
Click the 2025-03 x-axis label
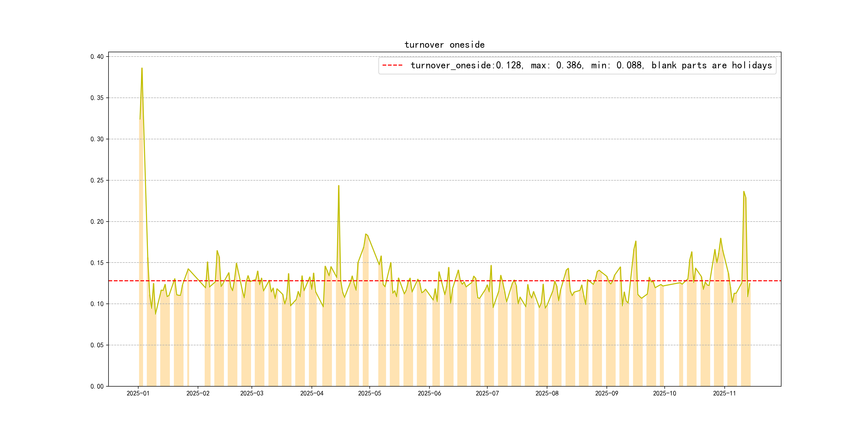click(x=252, y=393)
